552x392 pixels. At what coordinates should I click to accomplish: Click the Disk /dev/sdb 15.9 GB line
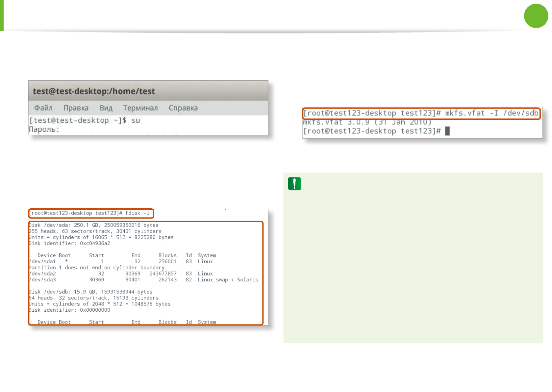(91, 292)
